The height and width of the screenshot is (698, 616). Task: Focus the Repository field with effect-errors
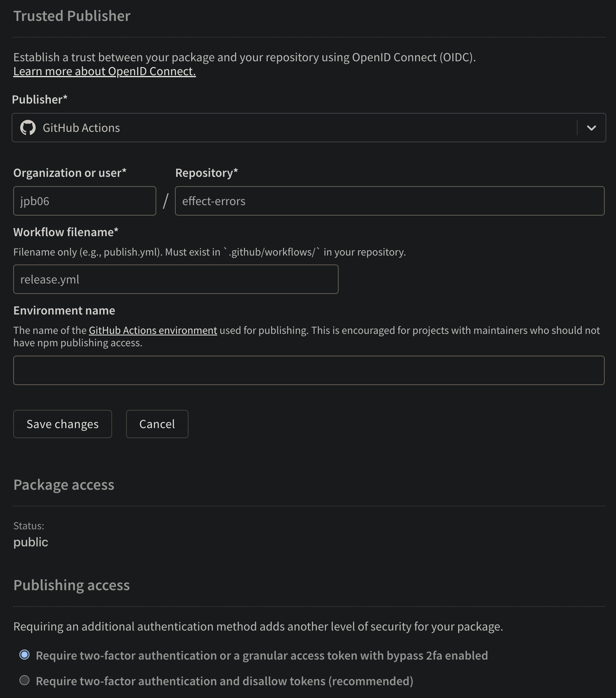(x=389, y=201)
